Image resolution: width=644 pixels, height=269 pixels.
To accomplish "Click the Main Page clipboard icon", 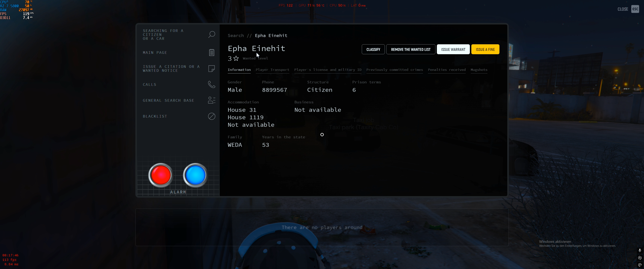I will 211,52.
